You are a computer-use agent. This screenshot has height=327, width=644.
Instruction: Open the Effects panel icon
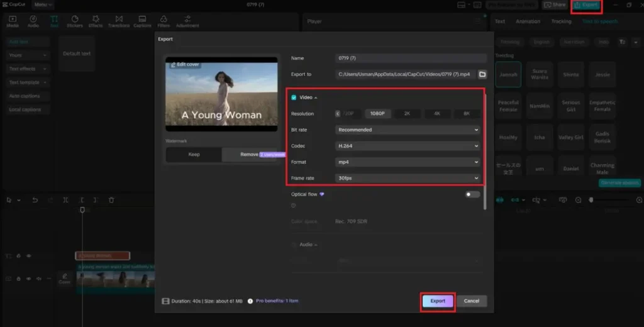coord(96,21)
